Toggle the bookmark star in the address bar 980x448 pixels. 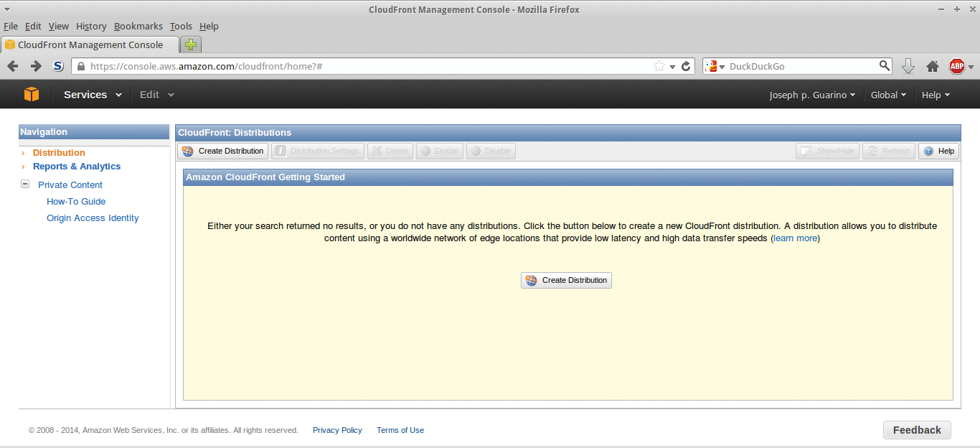tap(659, 65)
